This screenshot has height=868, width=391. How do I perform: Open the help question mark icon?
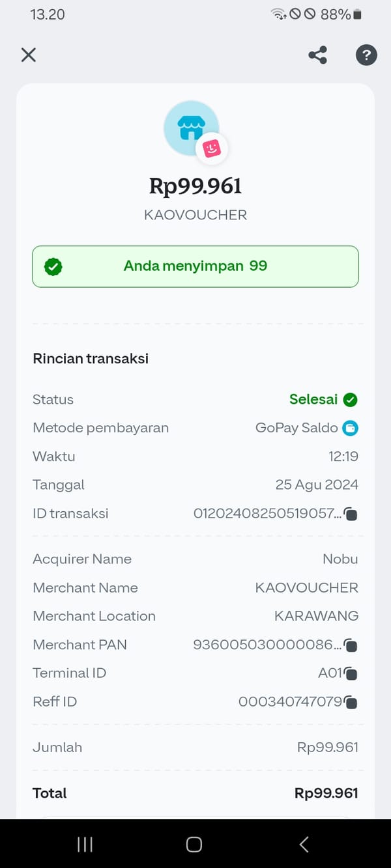pos(366,55)
